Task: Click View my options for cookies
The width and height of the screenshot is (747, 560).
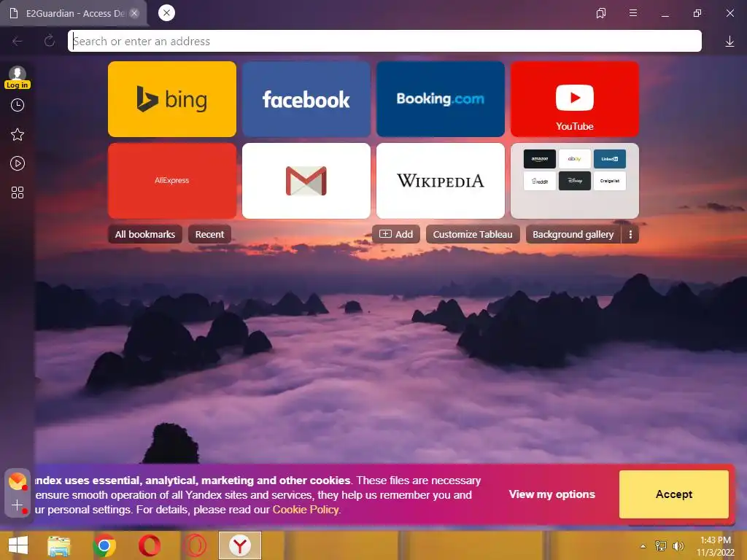Action: coord(551,494)
